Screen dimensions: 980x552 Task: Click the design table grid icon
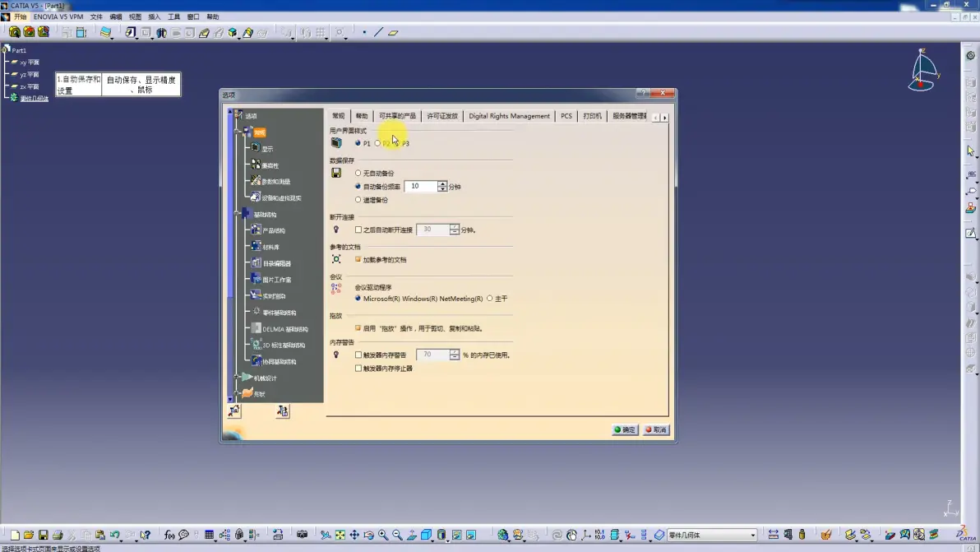point(210,535)
